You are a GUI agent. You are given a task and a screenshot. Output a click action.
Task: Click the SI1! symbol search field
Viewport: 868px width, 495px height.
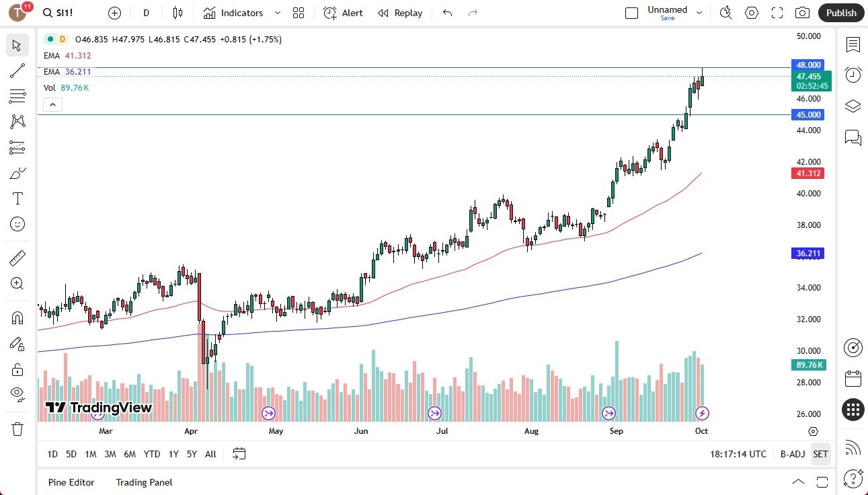point(58,12)
